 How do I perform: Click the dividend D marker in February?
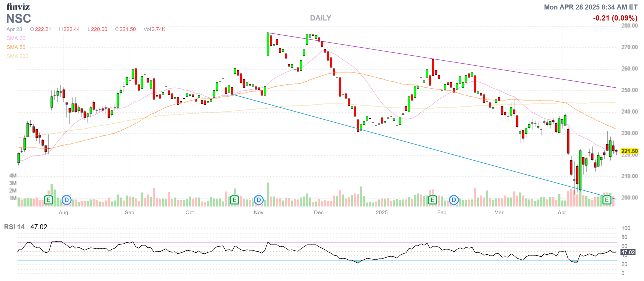(x=454, y=200)
